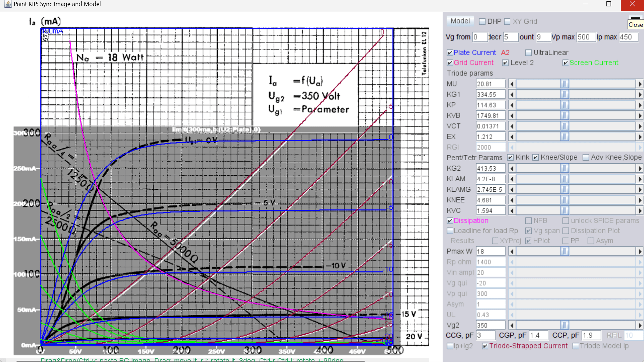The width and height of the screenshot is (644, 362).
Task: Click the CGP pF field
Action: pos(539,335)
